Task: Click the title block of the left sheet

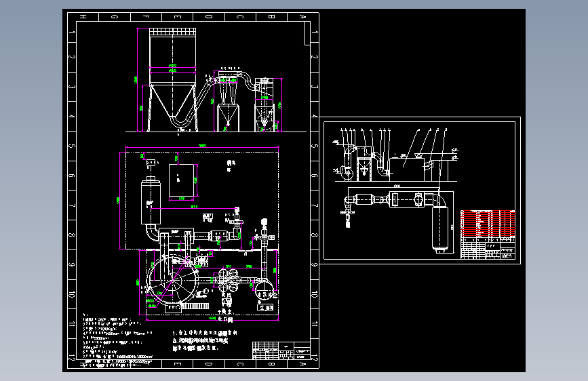Action: pos(281,350)
